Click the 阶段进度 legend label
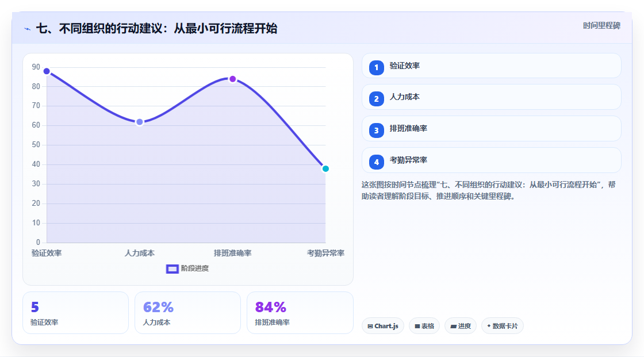This screenshot has height=357, width=644. click(x=195, y=268)
